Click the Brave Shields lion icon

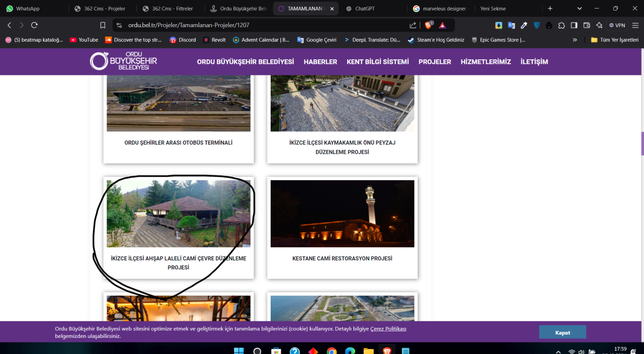[x=429, y=25]
